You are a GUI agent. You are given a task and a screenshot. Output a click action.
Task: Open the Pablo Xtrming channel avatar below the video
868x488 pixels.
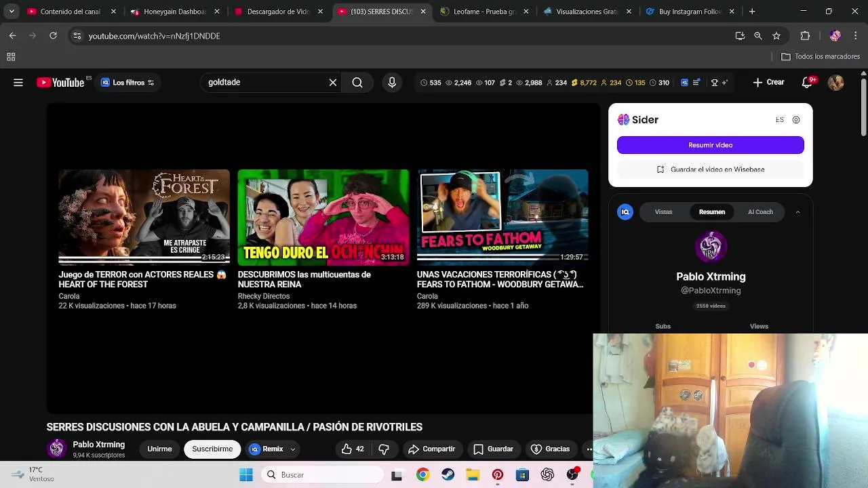(x=57, y=449)
